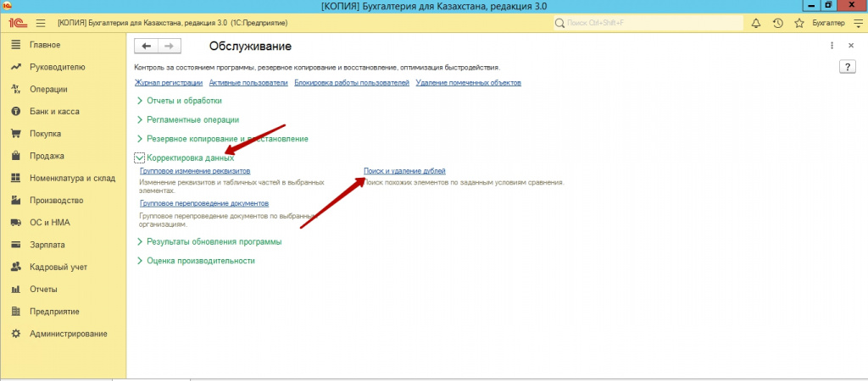Viewport: 868px width, 381px height.
Task: Open notifications bell icon
Action: coord(756,23)
